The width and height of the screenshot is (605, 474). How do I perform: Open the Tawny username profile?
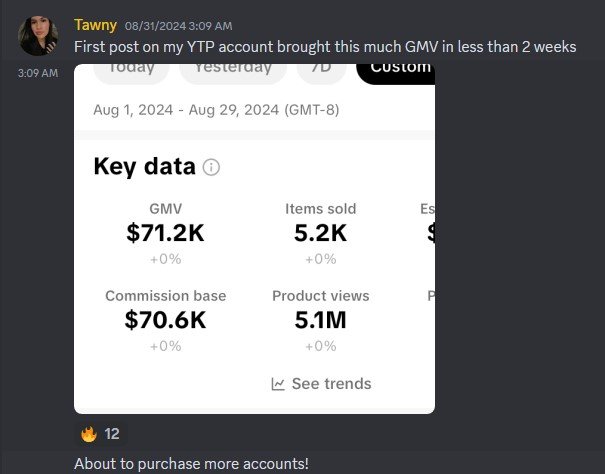pyautogui.click(x=95, y=25)
